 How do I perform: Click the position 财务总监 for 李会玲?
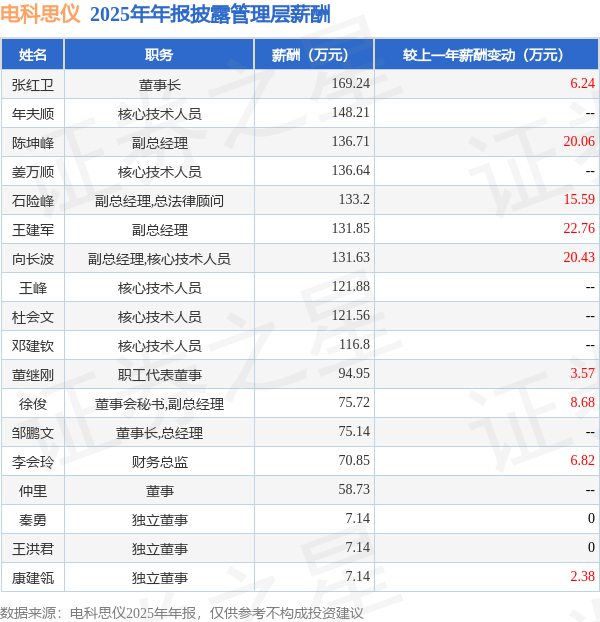coord(159,462)
